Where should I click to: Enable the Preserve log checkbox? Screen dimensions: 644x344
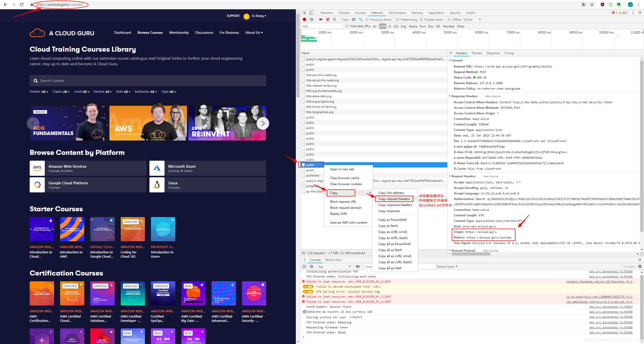click(398, 19)
